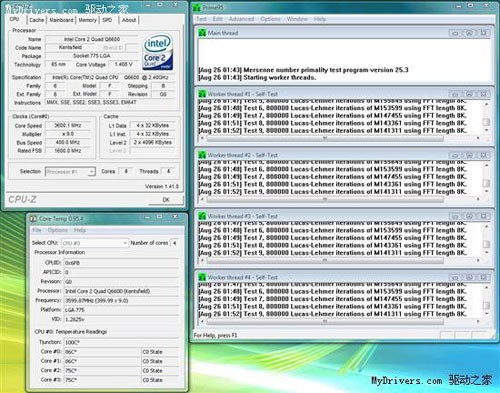Click the Core Speed 3600.1 MHz value
This screenshot has height=393, width=500.
pyautogui.click(x=68, y=125)
